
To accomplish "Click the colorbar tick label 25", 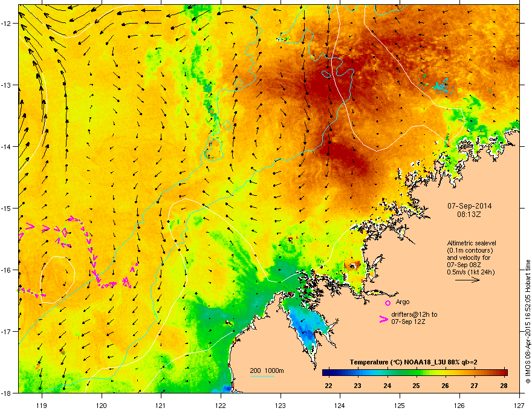I will pos(417,386).
